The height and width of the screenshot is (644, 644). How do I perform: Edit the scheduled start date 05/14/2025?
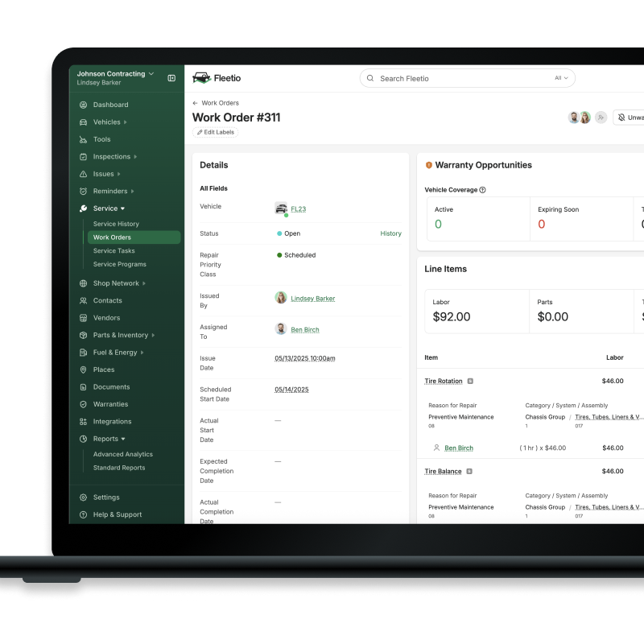291,390
